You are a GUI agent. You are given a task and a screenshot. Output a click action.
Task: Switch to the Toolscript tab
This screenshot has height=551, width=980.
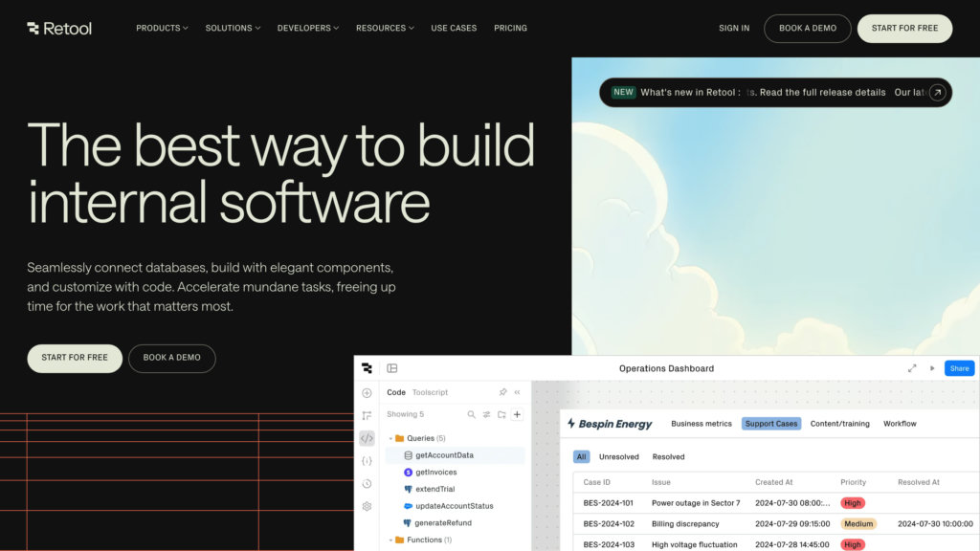pyautogui.click(x=430, y=392)
